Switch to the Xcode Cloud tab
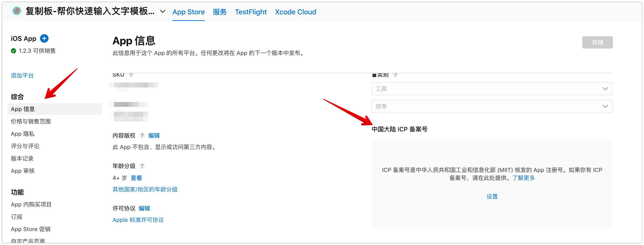Viewport: 644px width, 245px height. 295,12
